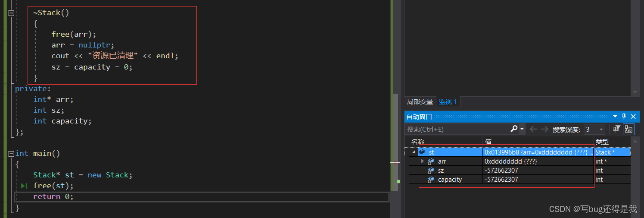Select the sz name in the Autos list
The image size is (644, 218).
click(x=441, y=171)
